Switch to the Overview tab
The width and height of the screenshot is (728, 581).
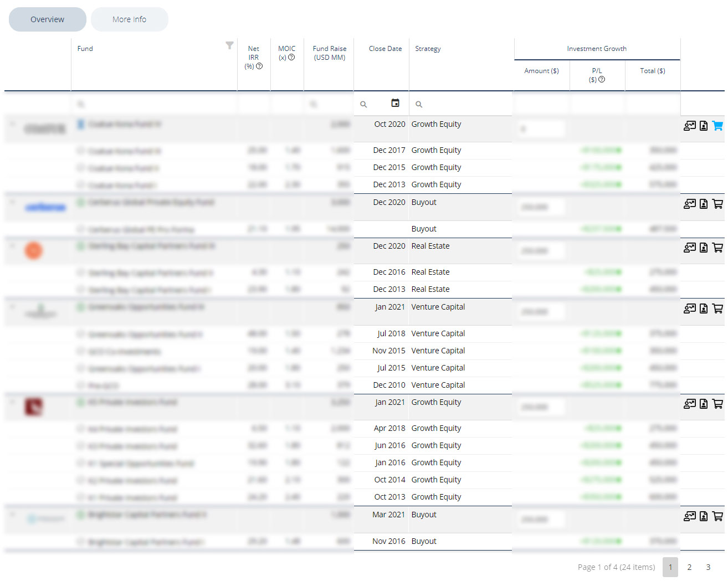pyautogui.click(x=48, y=19)
